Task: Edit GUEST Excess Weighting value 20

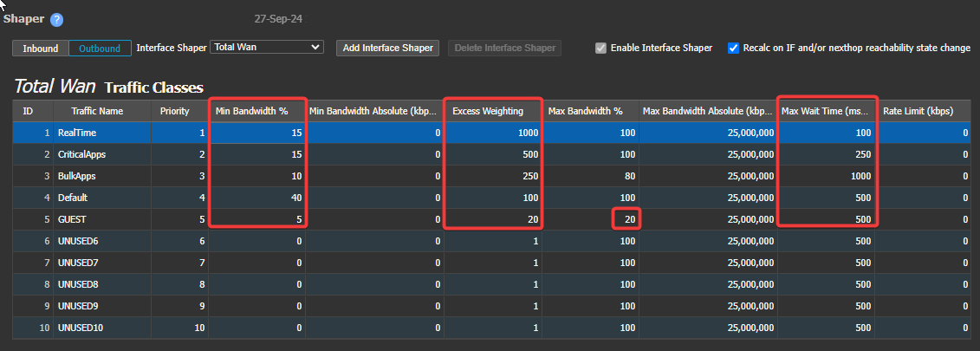Action: tap(493, 219)
